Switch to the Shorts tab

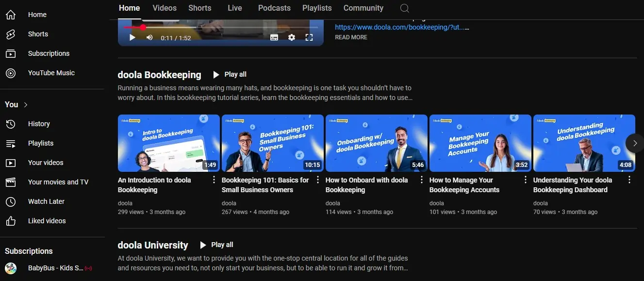coord(200,8)
